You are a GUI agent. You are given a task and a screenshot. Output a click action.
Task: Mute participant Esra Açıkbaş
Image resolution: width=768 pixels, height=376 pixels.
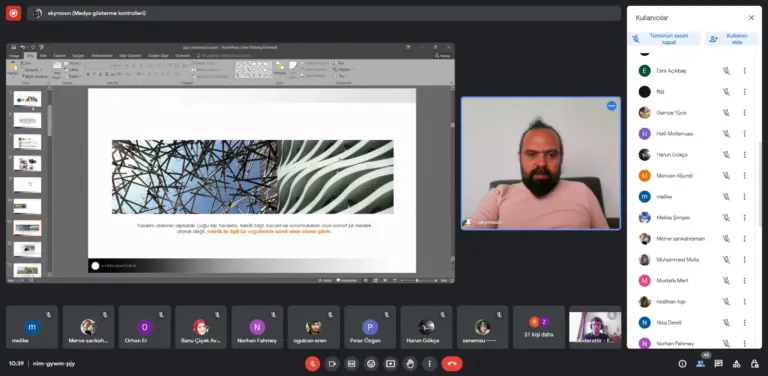726,70
